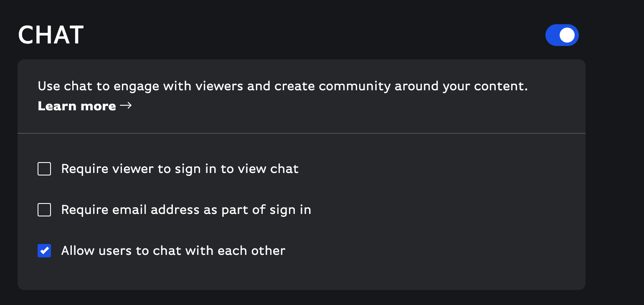Tick the Require email address checkbox
The image size is (644, 305).
[x=44, y=210]
